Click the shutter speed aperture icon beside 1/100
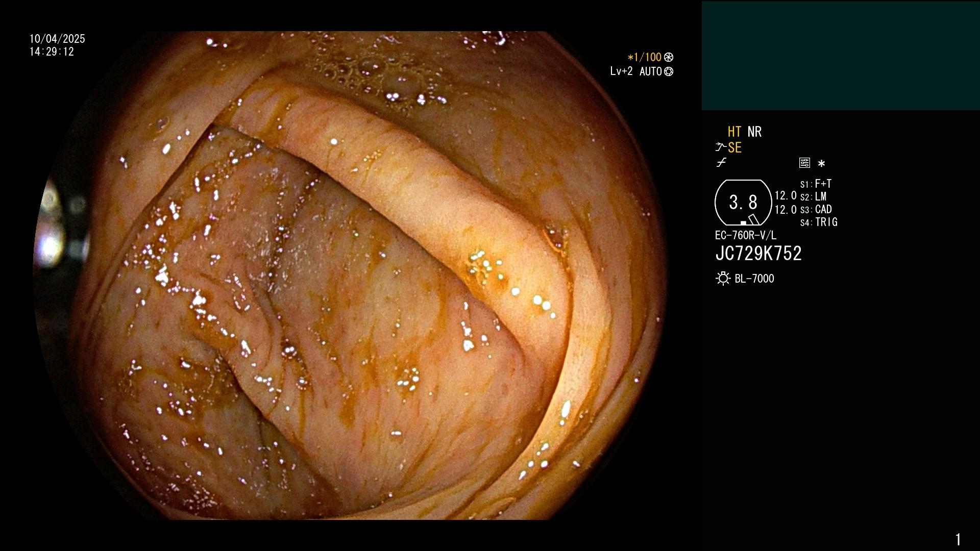This screenshot has width=980, height=551. (x=669, y=57)
